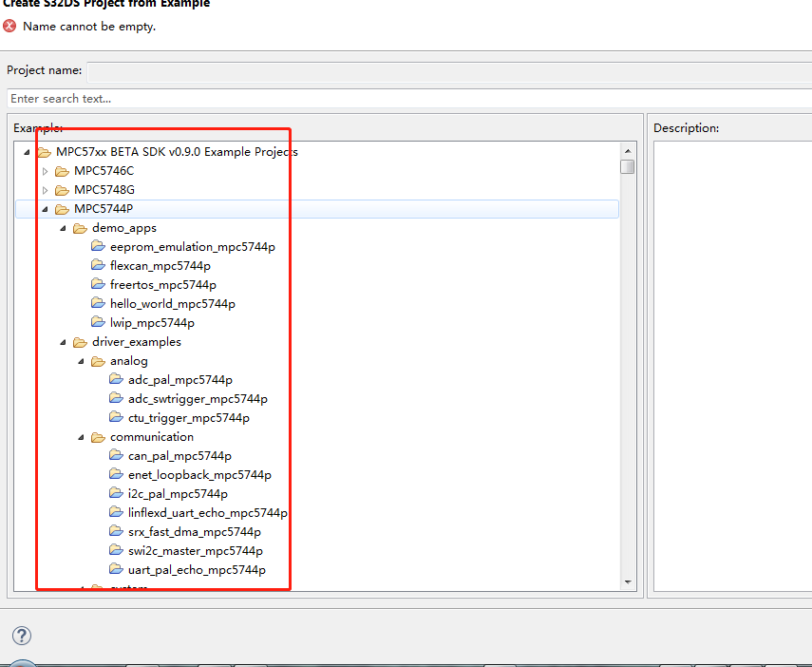Choose the adc_swtrigger_mpc5744p example

click(x=198, y=399)
